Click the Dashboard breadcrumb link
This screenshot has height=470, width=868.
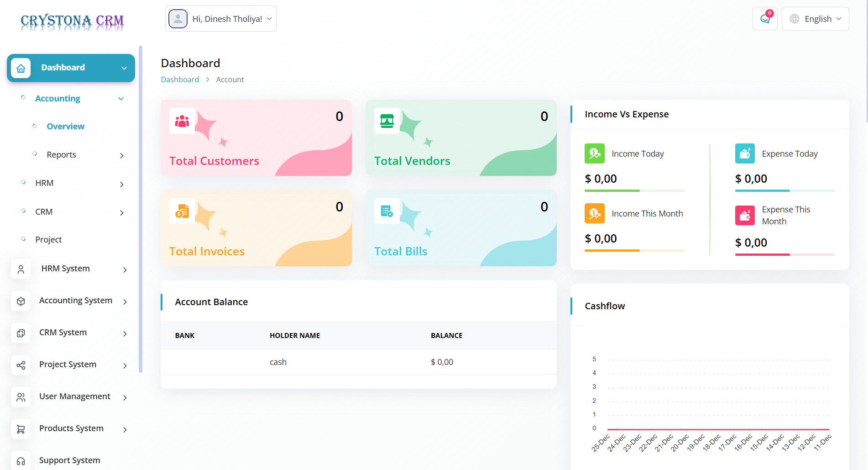[x=180, y=79]
